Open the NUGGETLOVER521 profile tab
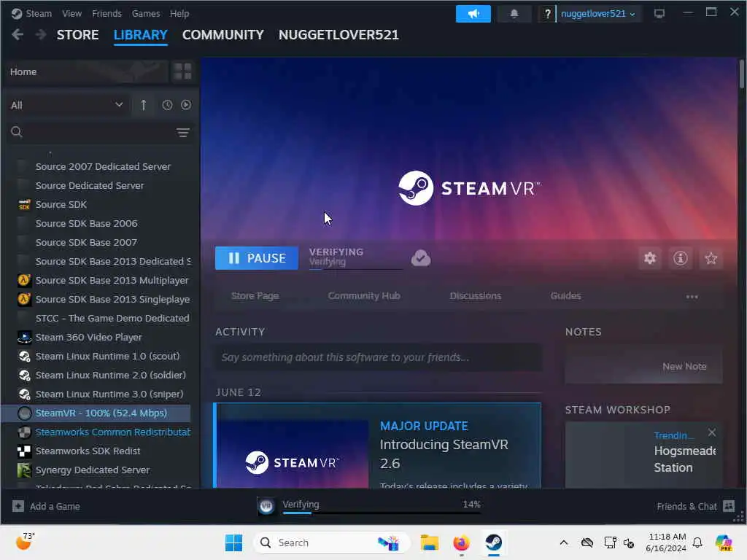The width and height of the screenshot is (747, 560). point(338,35)
